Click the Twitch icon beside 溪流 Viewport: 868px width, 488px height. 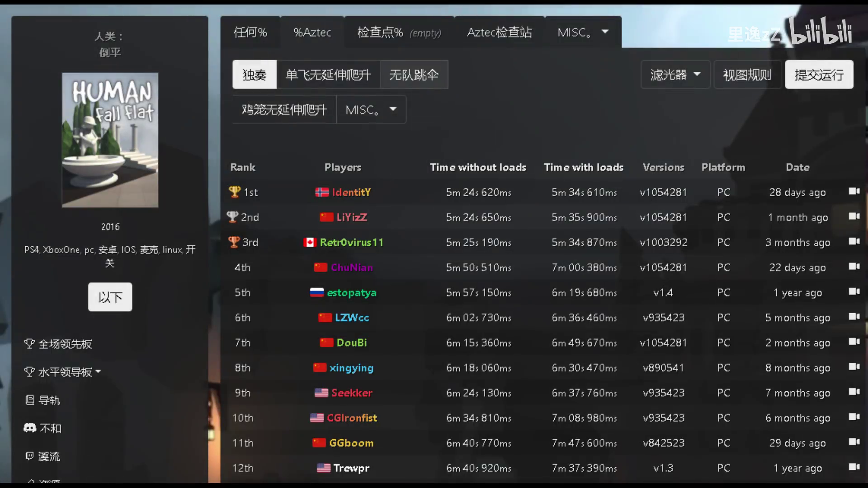tap(29, 456)
